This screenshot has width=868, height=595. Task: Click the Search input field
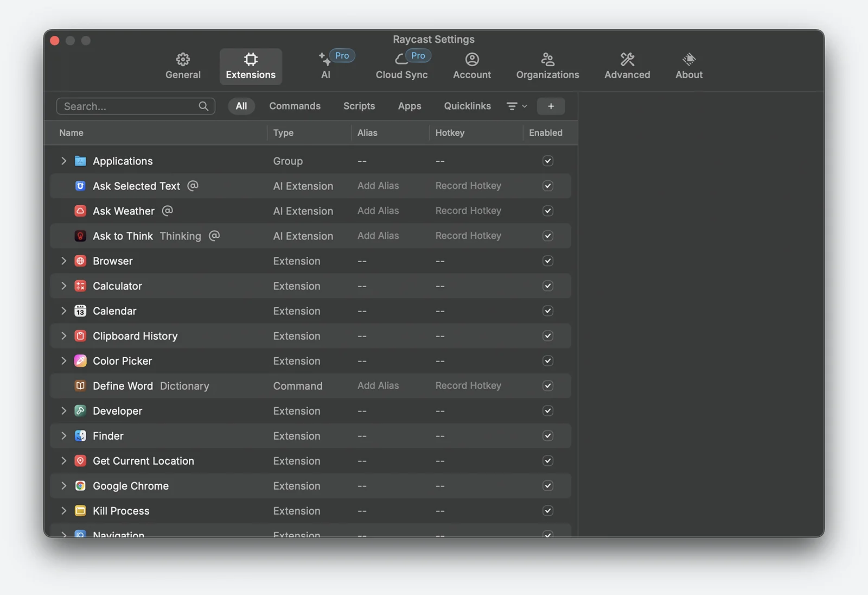[136, 106]
